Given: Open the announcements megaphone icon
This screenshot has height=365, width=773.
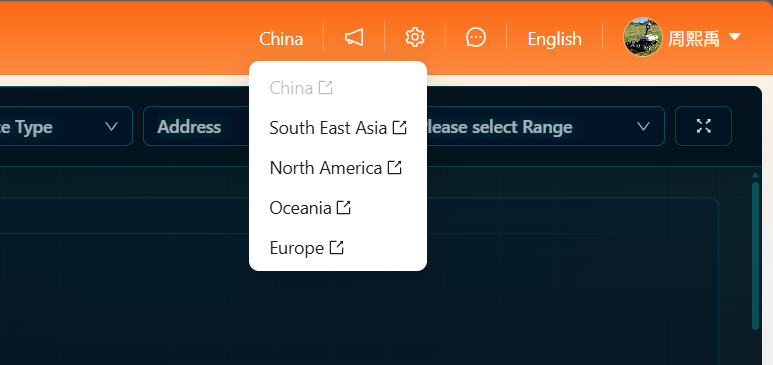Looking at the screenshot, I should click(x=354, y=37).
